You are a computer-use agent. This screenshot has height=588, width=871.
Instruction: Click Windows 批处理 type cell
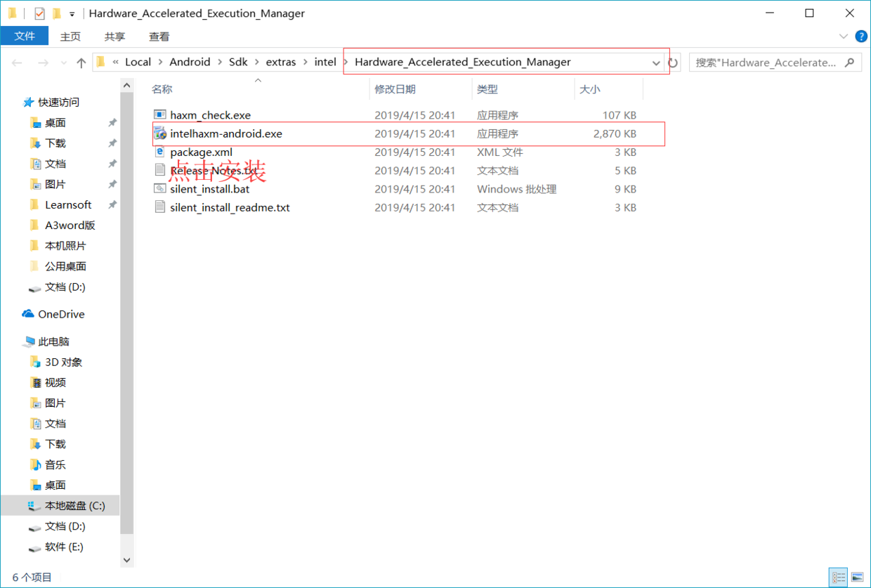(x=517, y=189)
